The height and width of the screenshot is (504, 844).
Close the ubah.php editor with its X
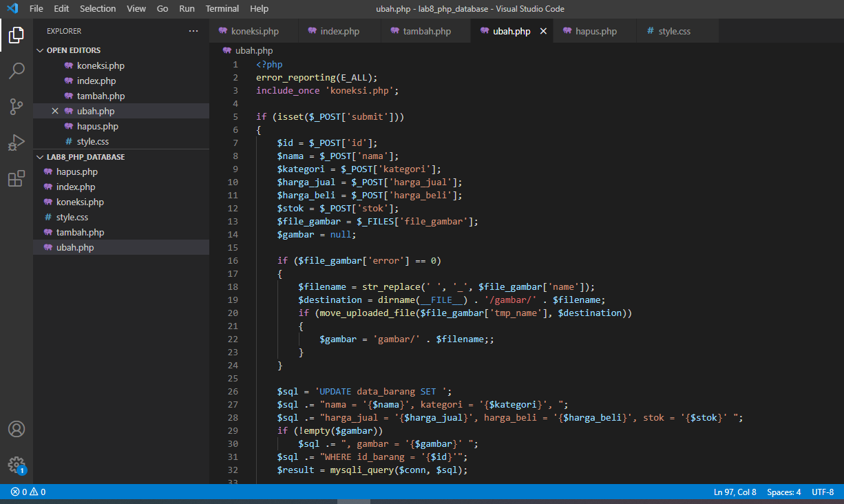(543, 30)
